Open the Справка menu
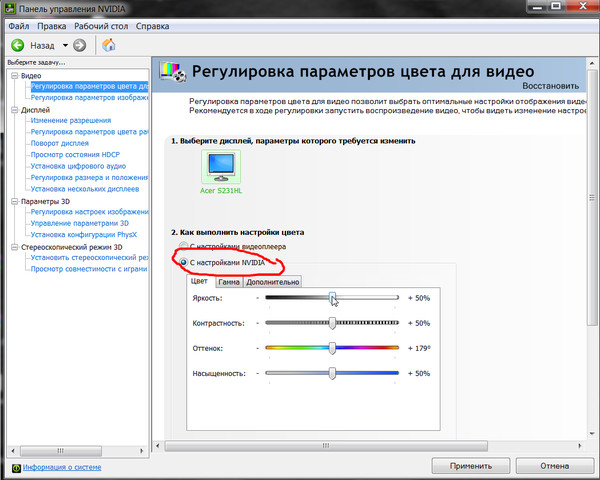The image size is (600, 480). coord(152,26)
